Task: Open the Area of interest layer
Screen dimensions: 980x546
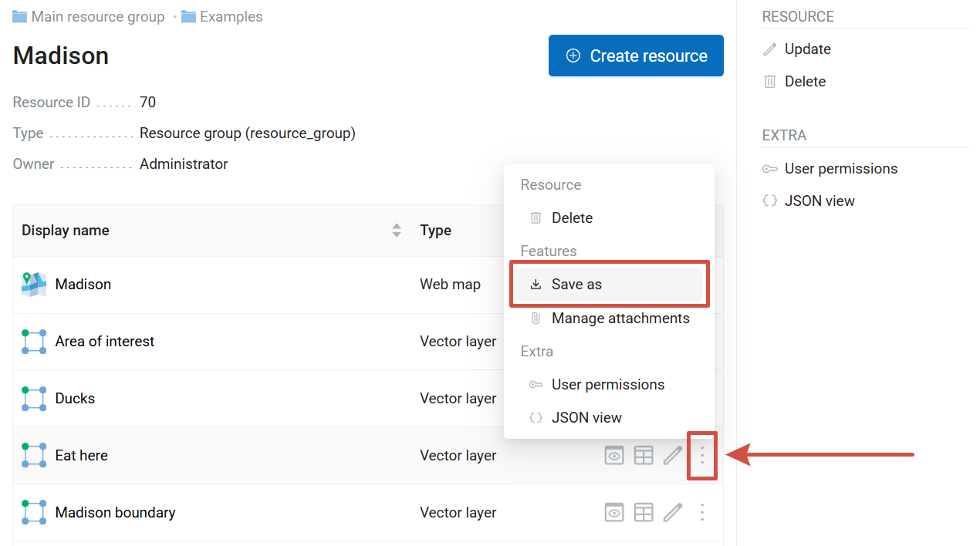Action: pyautogui.click(x=105, y=342)
